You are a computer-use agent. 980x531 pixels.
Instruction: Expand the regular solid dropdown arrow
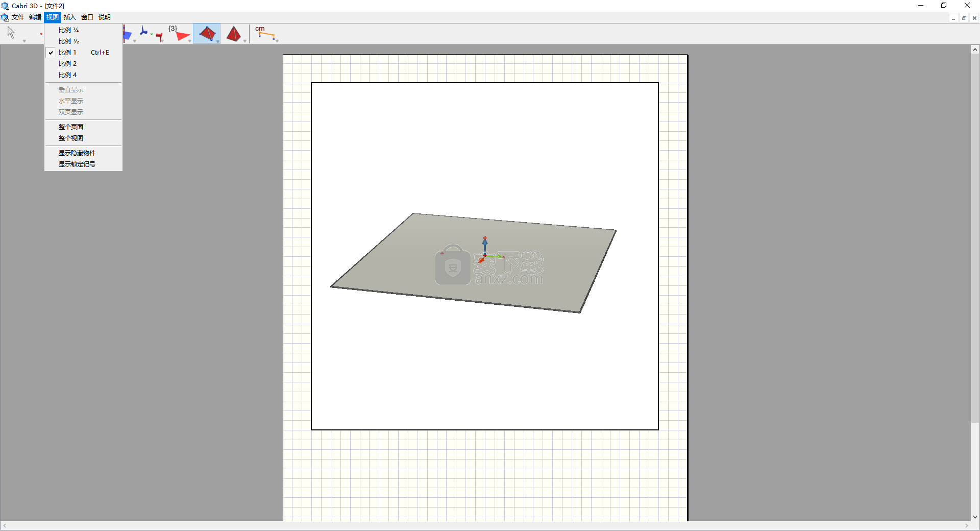245,41
